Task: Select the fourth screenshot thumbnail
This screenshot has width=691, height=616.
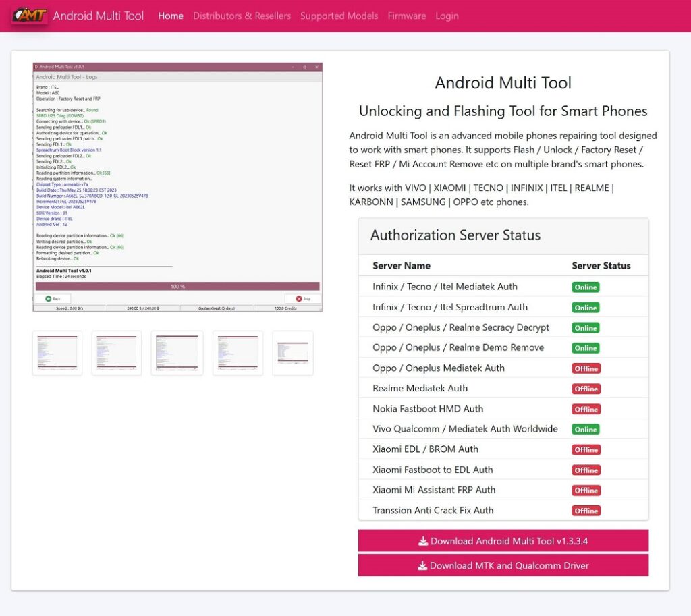Action: point(238,353)
